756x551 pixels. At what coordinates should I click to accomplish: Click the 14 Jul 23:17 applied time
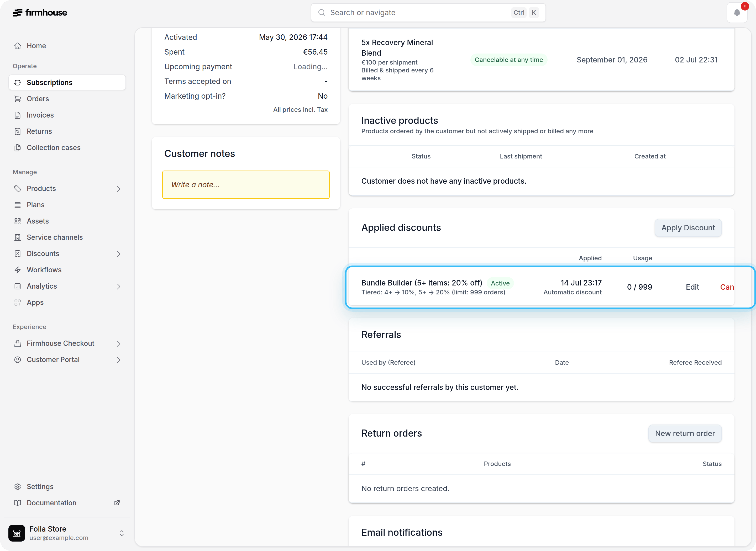point(581,283)
